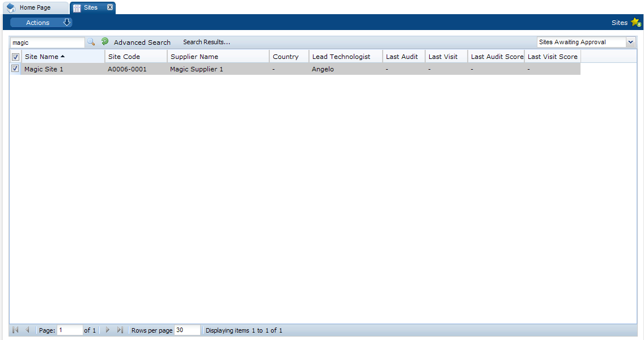Click inside the Rows per page field
Image resolution: width=644 pixels, height=340 pixels.
[x=187, y=330]
